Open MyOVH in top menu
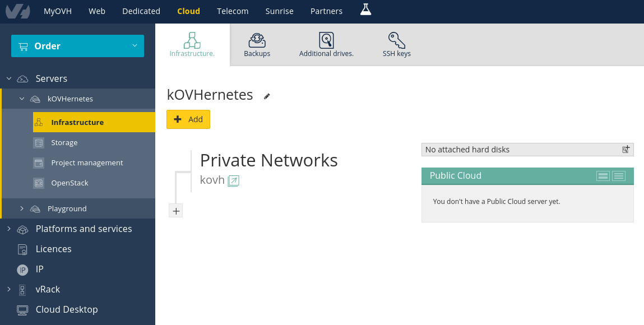 click(x=58, y=11)
